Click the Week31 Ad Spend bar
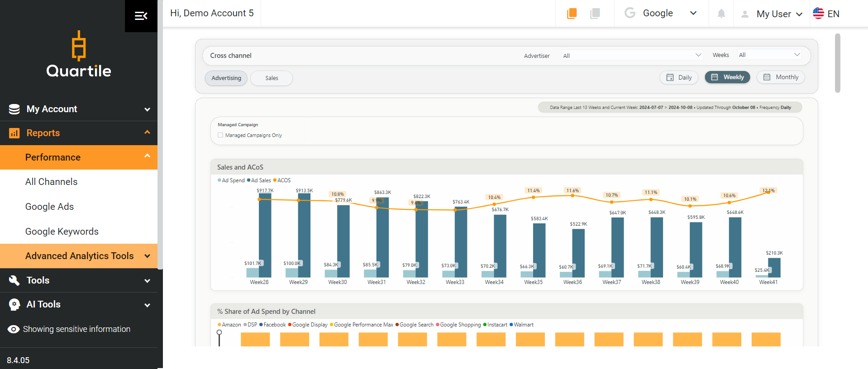 (370, 273)
